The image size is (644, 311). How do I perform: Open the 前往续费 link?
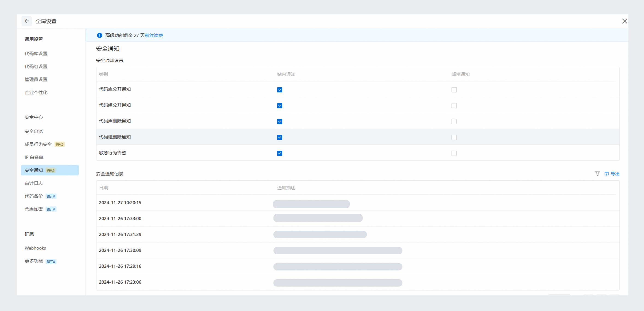tap(154, 35)
